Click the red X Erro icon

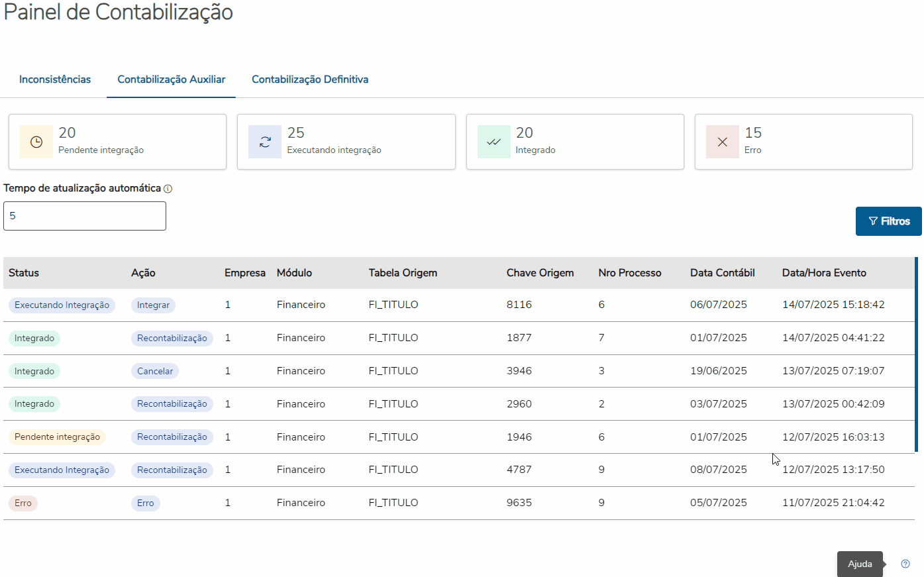tap(722, 142)
